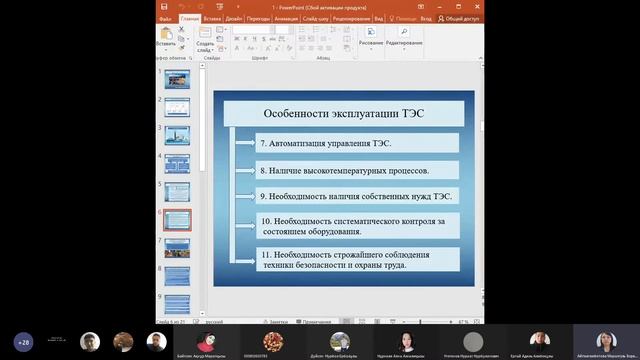Open the Примечания comments pane

click(x=314, y=322)
